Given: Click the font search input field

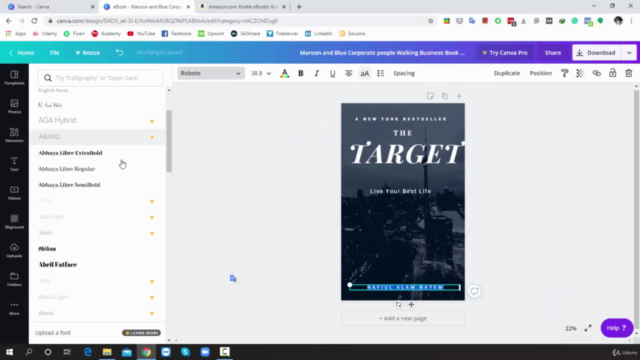Looking at the screenshot, I should (x=100, y=78).
